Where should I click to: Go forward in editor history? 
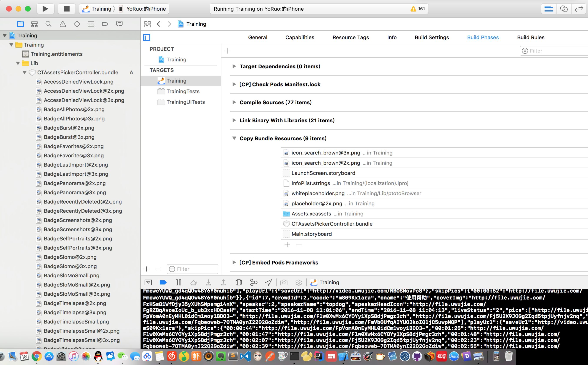[x=169, y=24]
